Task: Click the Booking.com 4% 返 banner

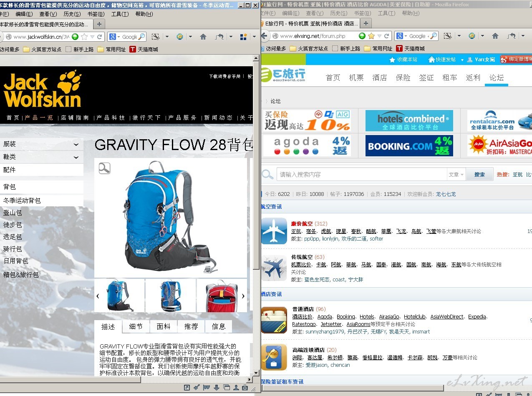Action: coord(409,145)
